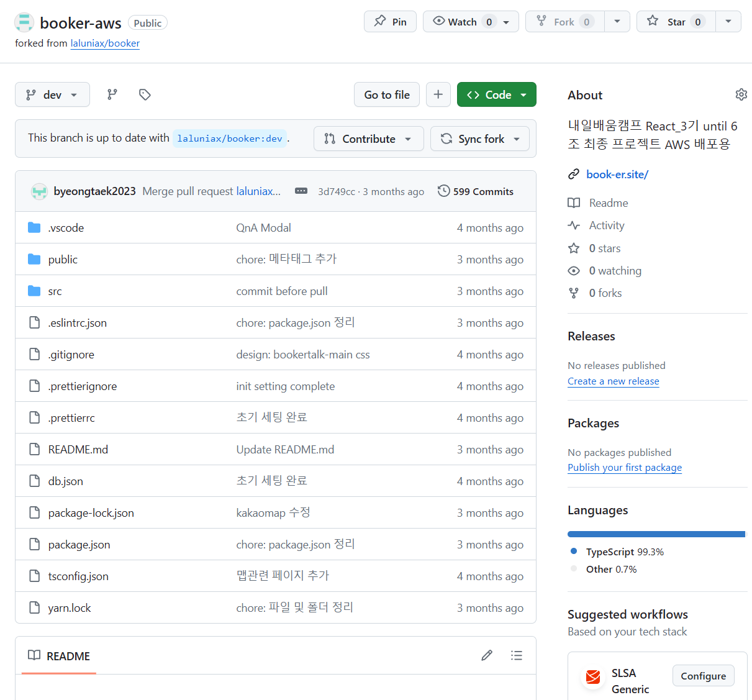Open the laluniax/booker fork source link
Viewport: 752px width, 700px height.
pos(105,43)
